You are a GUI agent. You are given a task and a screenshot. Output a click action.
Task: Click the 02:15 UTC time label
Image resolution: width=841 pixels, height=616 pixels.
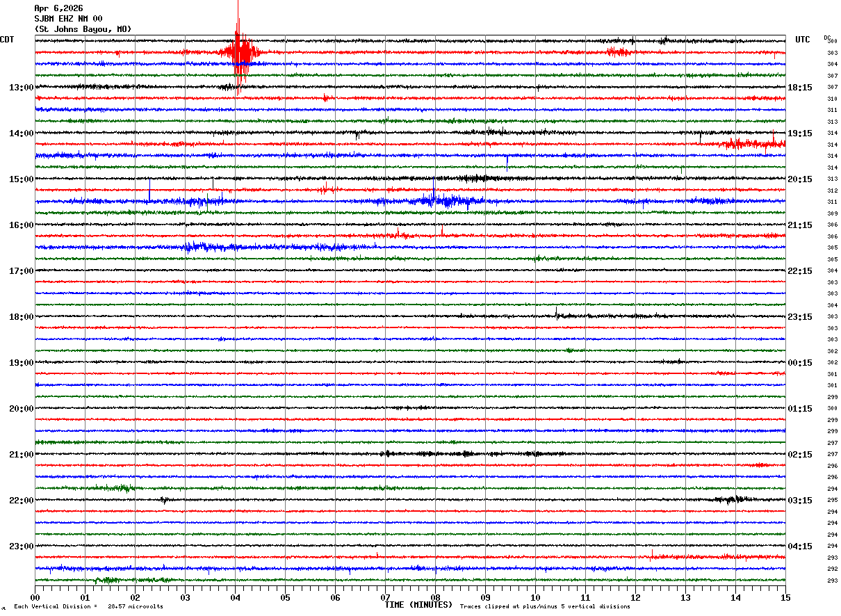pyautogui.click(x=799, y=455)
